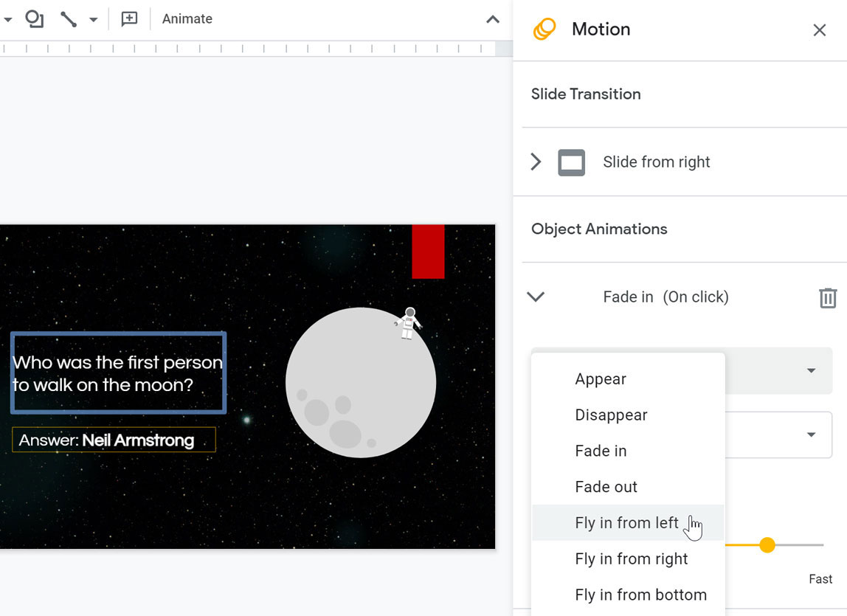Open the animation start condition dropdown
Screen dimensions: 847x616
click(810, 435)
